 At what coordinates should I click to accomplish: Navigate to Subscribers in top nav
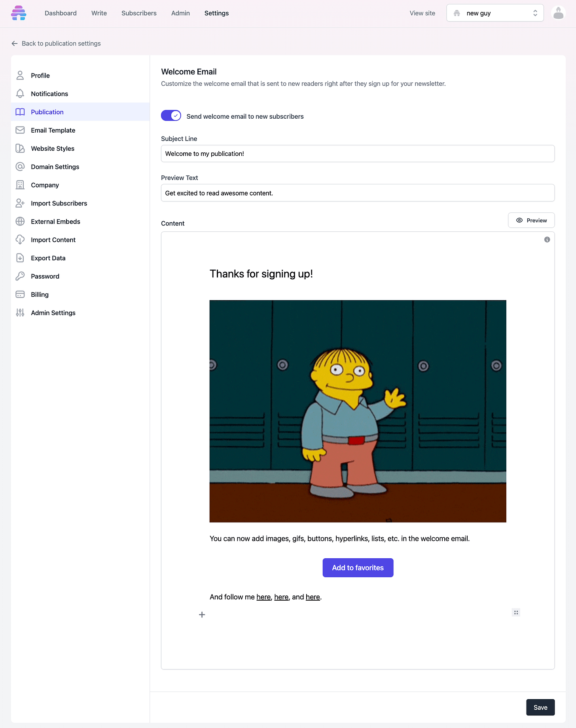click(x=139, y=13)
